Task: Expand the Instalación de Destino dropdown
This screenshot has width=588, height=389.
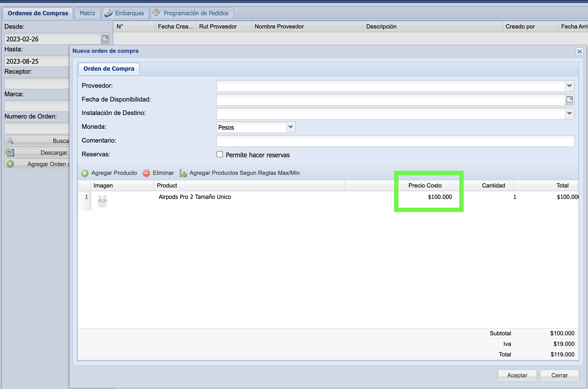Action: click(x=569, y=113)
